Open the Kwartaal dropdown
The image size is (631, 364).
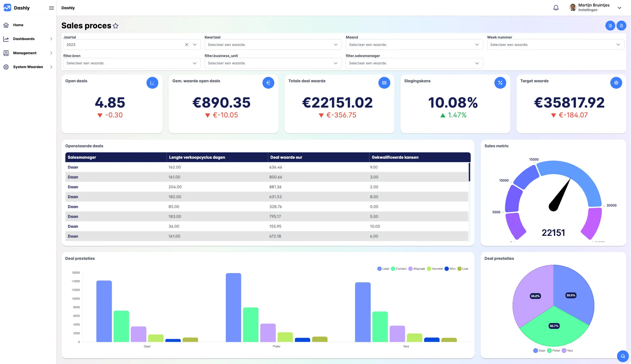(x=273, y=44)
